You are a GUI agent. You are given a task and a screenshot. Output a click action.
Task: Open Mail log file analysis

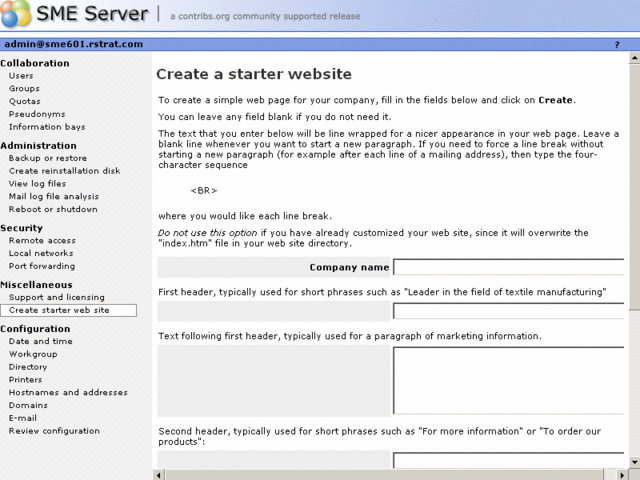[54, 197]
